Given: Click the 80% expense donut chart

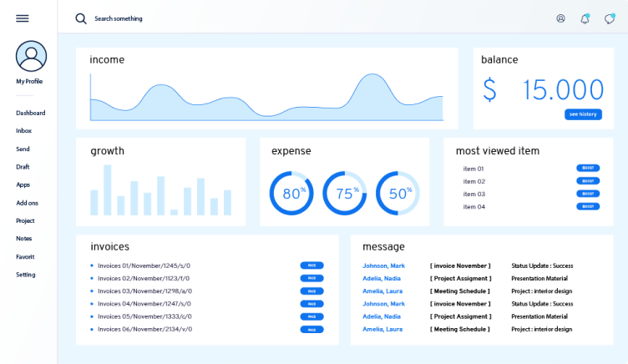Looking at the screenshot, I should (291, 194).
